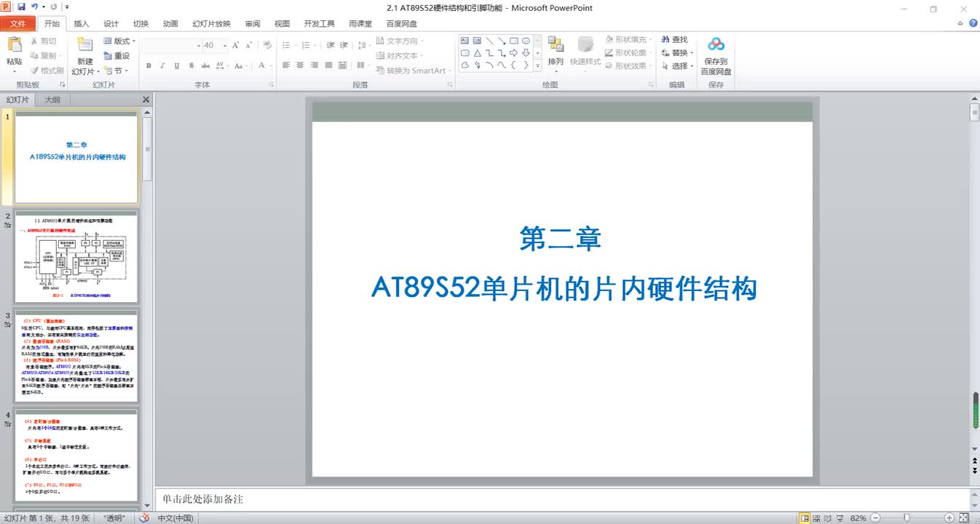Toggle align text left
Screen dimensions: 980x524
tap(287, 65)
